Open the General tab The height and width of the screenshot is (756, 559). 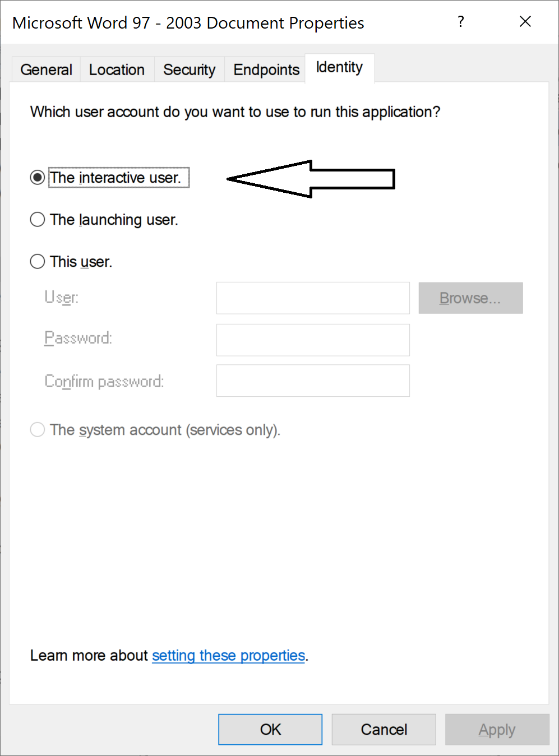tap(47, 70)
